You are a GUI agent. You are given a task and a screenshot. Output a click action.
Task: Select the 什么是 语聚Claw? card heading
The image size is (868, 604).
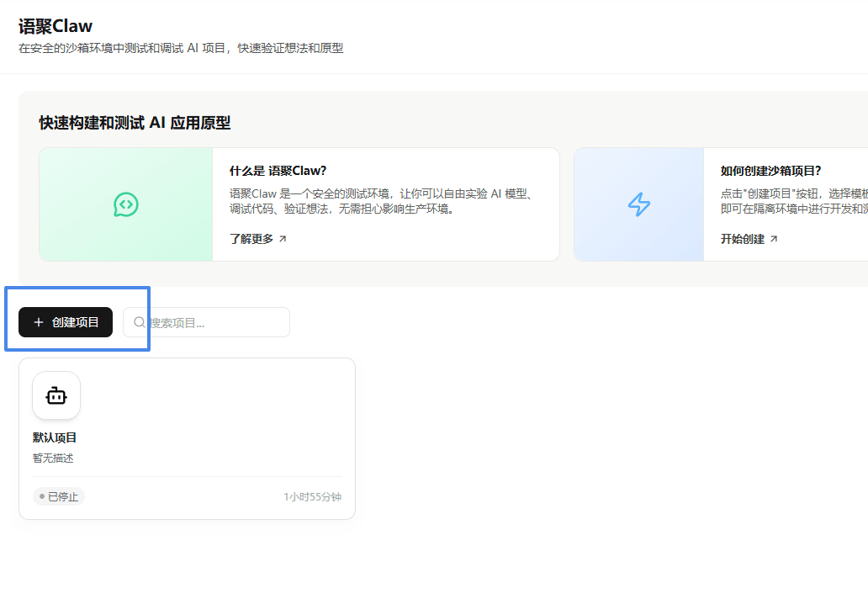coord(278,171)
